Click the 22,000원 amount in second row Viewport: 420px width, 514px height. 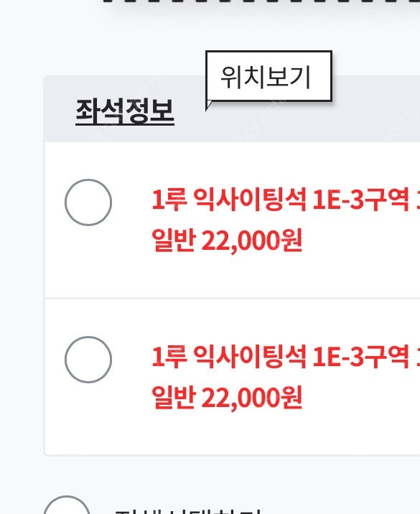coord(251,398)
